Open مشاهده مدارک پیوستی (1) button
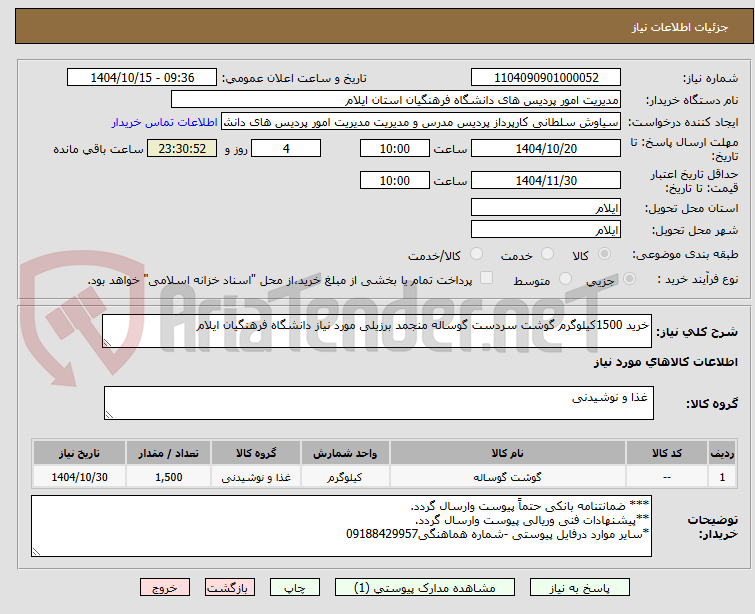This screenshot has height=614, width=755. pos(425,588)
